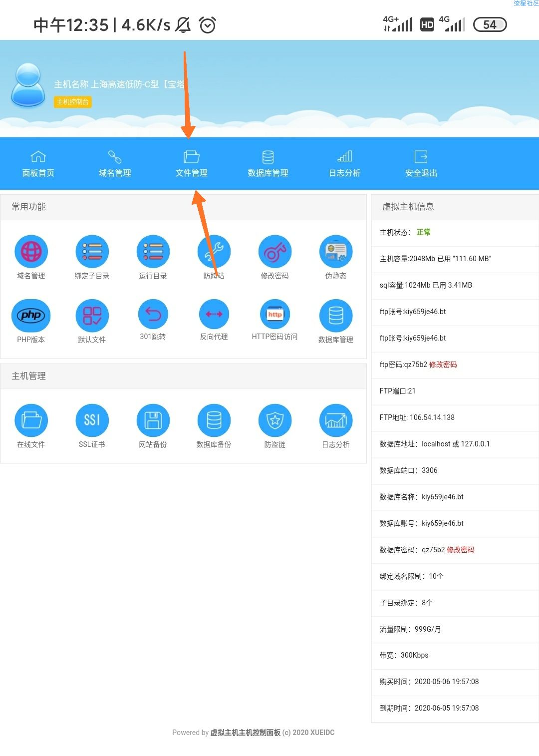
Task: Open the 伪静态 icon
Action: pyautogui.click(x=335, y=252)
